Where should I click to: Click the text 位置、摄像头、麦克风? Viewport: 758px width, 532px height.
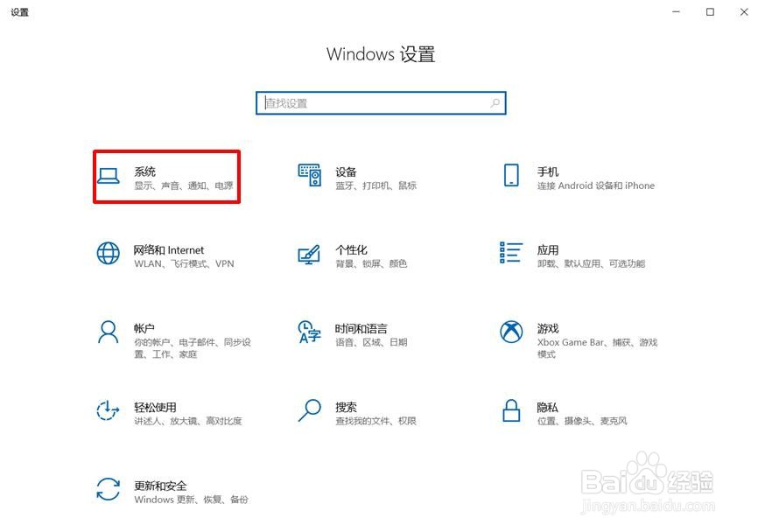[582, 422]
